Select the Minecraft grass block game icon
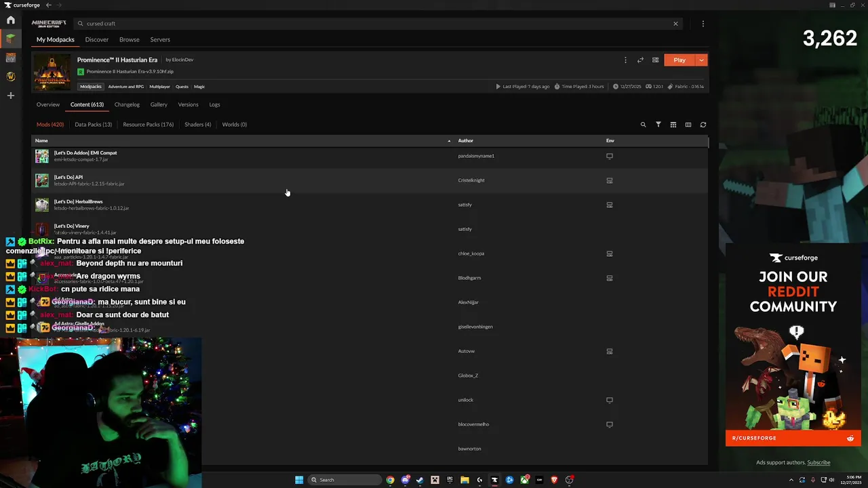This screenshot has height=488, width=868. click(x=10, y=39)
